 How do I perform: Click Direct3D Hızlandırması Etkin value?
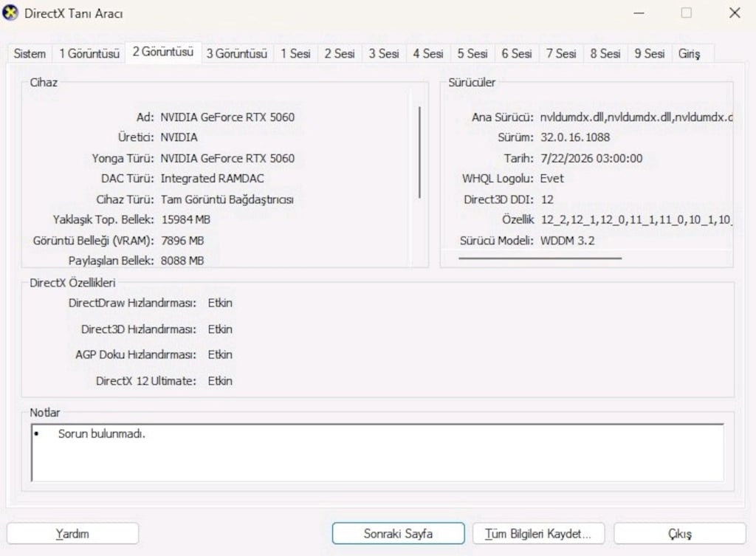(220, 329)
